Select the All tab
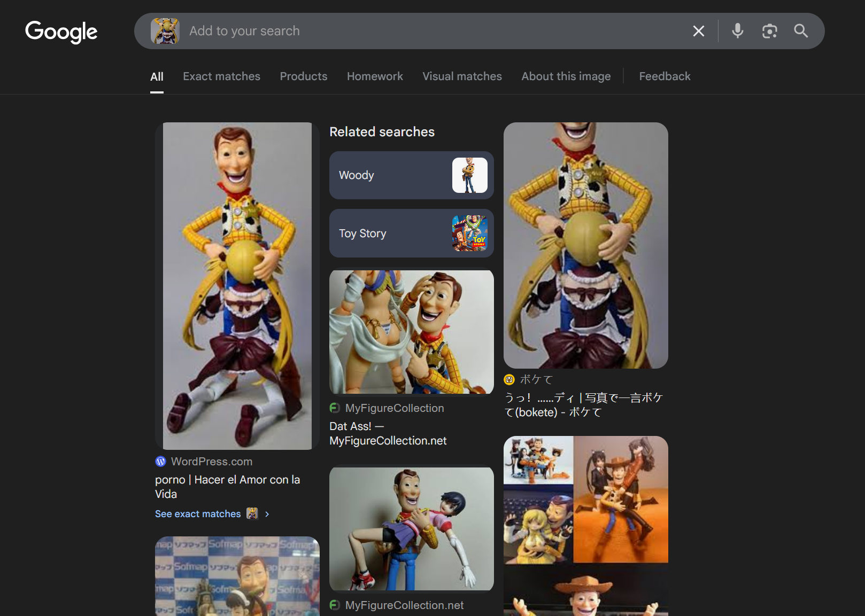This screenshot has width=865, height=616. (157, 76)
